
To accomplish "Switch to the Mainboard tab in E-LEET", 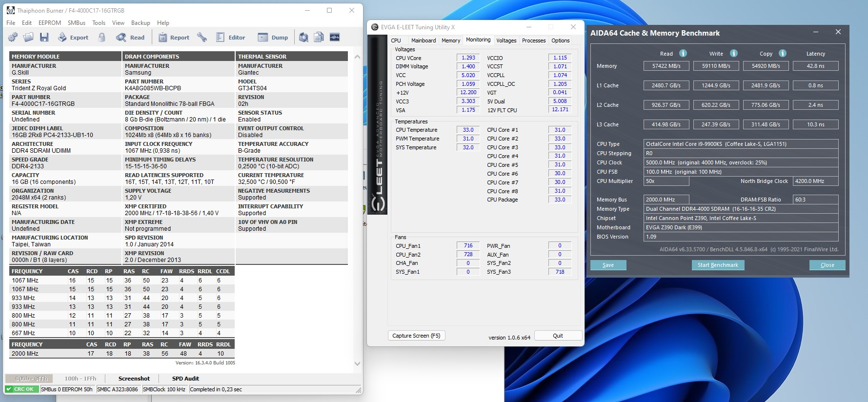I will 424,40.
